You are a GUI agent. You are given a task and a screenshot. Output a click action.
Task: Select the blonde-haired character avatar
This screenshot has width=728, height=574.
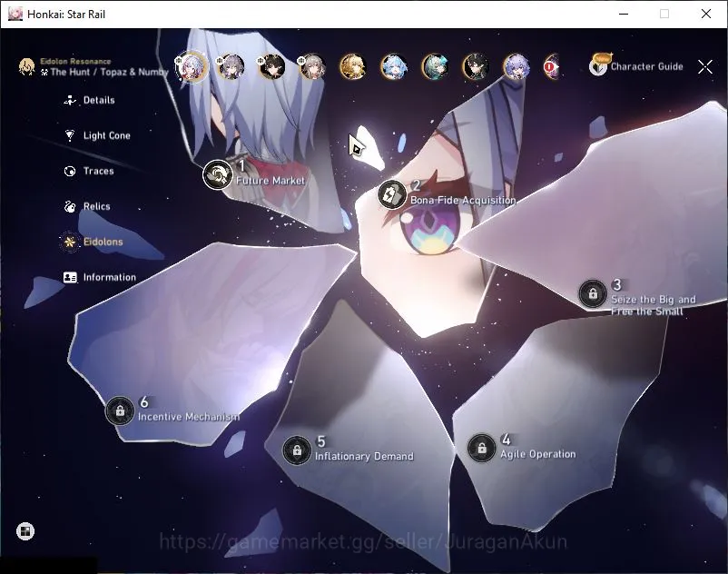353,67
